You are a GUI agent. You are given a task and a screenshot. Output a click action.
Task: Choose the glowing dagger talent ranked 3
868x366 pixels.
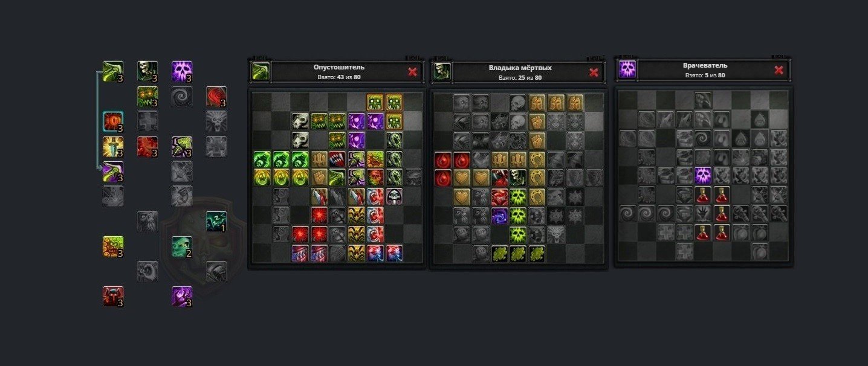coord(113,146)
